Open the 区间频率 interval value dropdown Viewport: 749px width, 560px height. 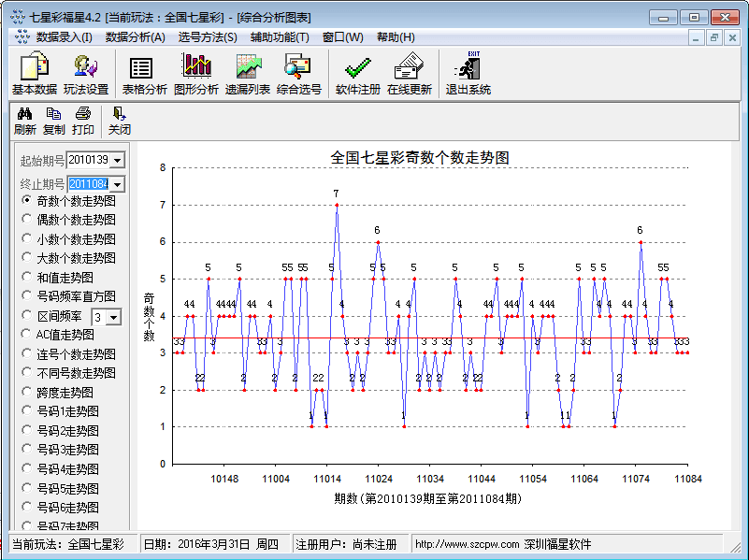click(114, 318)
